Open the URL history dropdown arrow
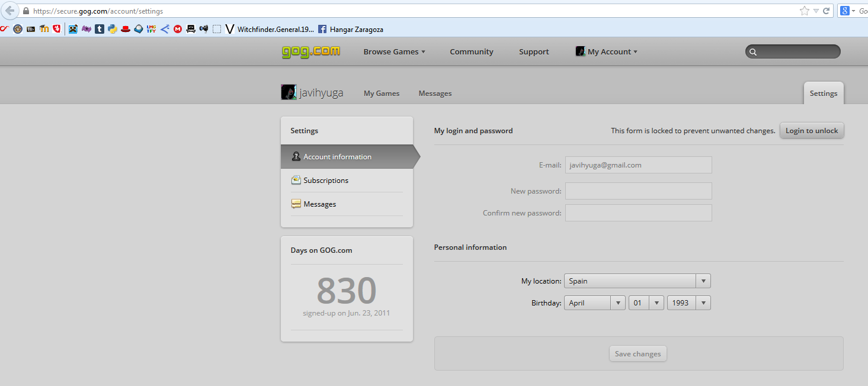 click(x=816, y=11)
